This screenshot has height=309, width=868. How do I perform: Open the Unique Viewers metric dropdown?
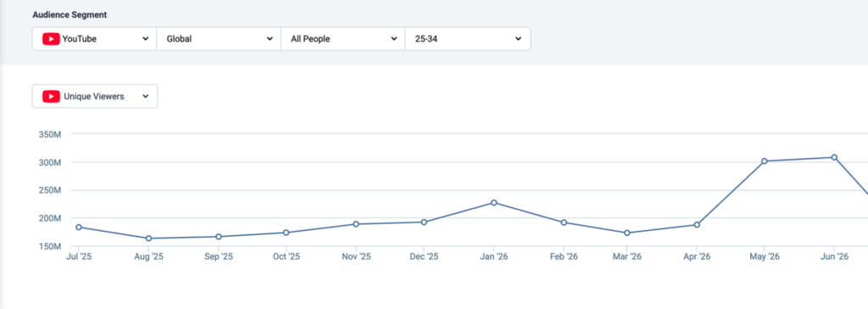coord(95,96)
